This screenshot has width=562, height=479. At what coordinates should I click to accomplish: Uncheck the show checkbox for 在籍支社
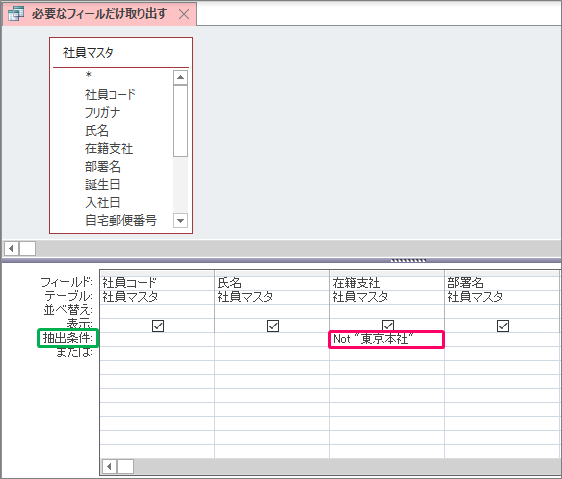point(388,326)
